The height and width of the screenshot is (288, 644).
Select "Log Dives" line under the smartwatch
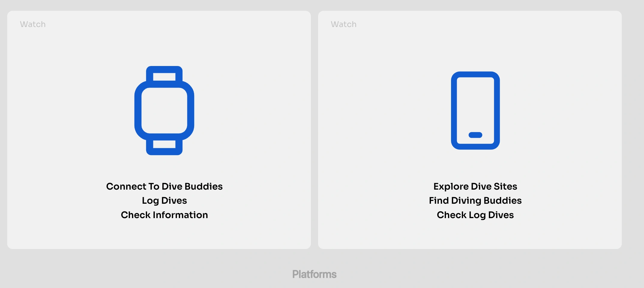click(x=164, y=201)
